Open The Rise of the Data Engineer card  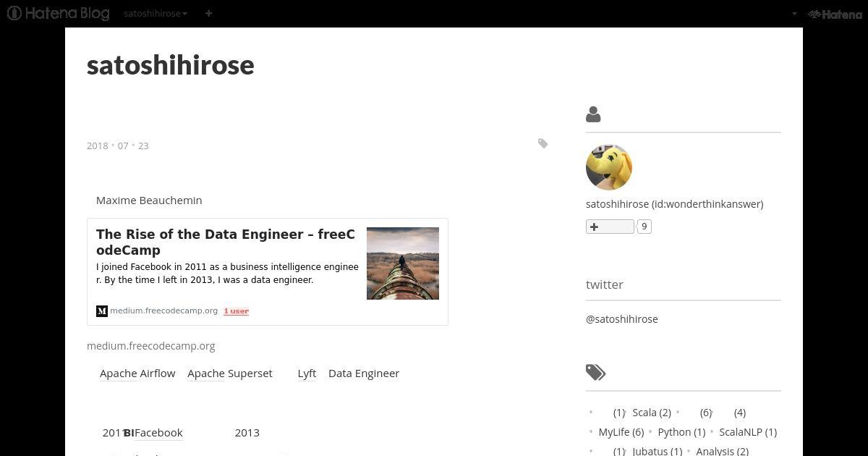point(268,271)
